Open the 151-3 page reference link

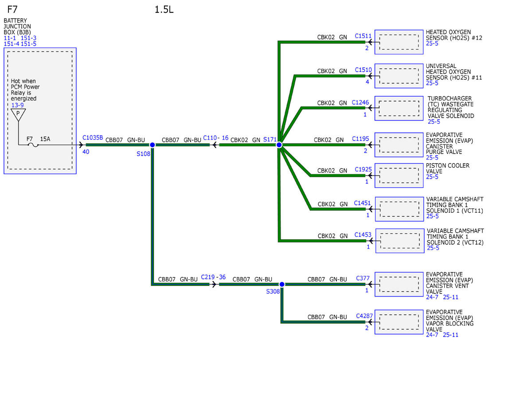pos(28,38)
